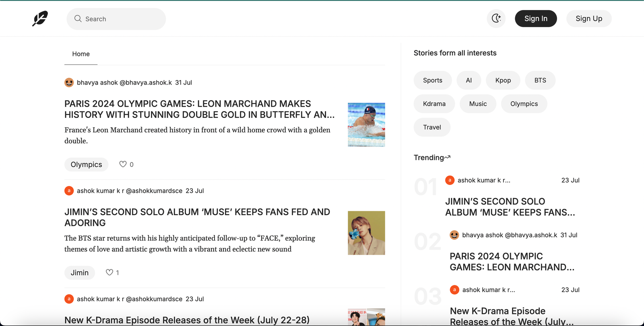
Task: Switch to the Home tab
Action: click(x=81, y=54)
